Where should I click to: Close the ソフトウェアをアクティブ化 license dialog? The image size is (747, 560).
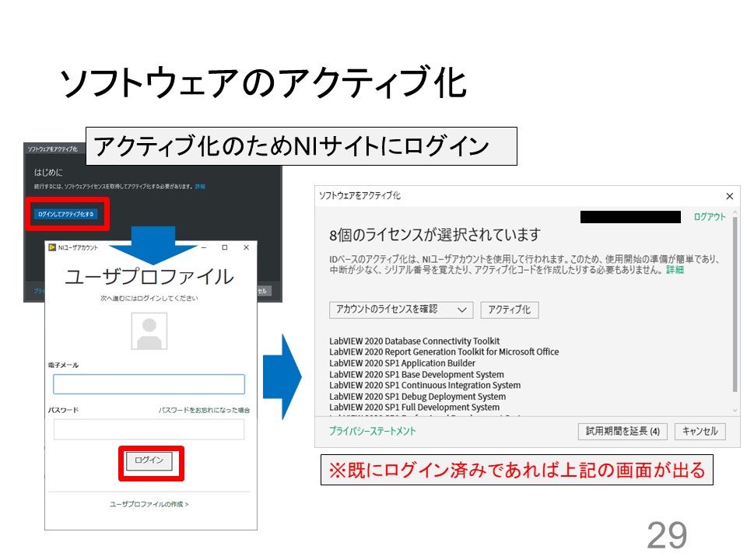[729, 196]
